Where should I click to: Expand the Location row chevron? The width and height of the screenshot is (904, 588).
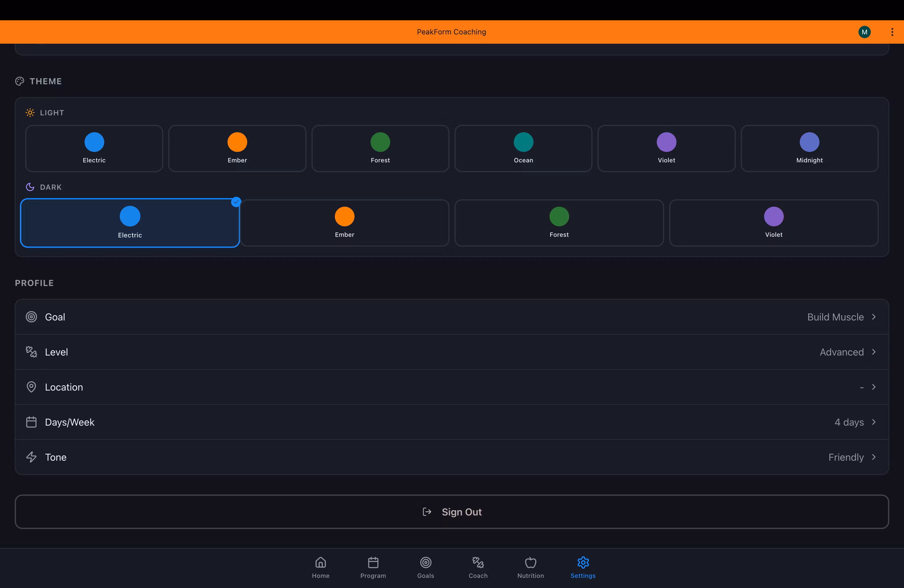(x=874, y=387)
